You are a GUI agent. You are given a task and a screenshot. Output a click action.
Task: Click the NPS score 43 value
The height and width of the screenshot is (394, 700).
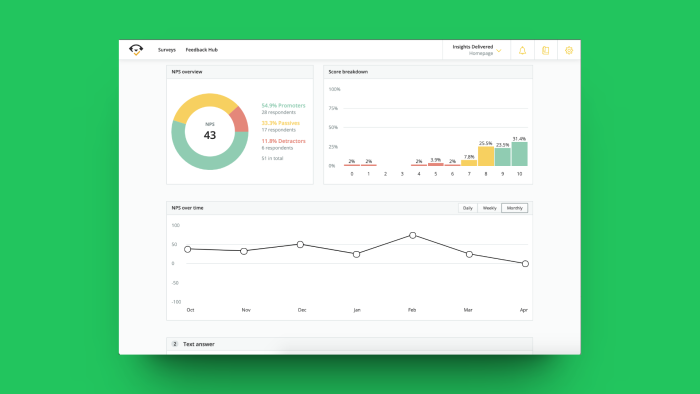tap(210, 135)
